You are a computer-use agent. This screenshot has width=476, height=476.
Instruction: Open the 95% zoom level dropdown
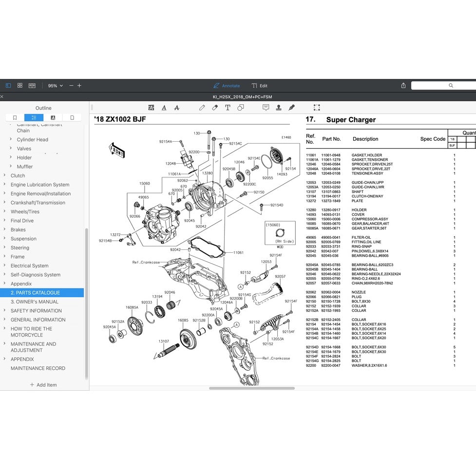55,85
